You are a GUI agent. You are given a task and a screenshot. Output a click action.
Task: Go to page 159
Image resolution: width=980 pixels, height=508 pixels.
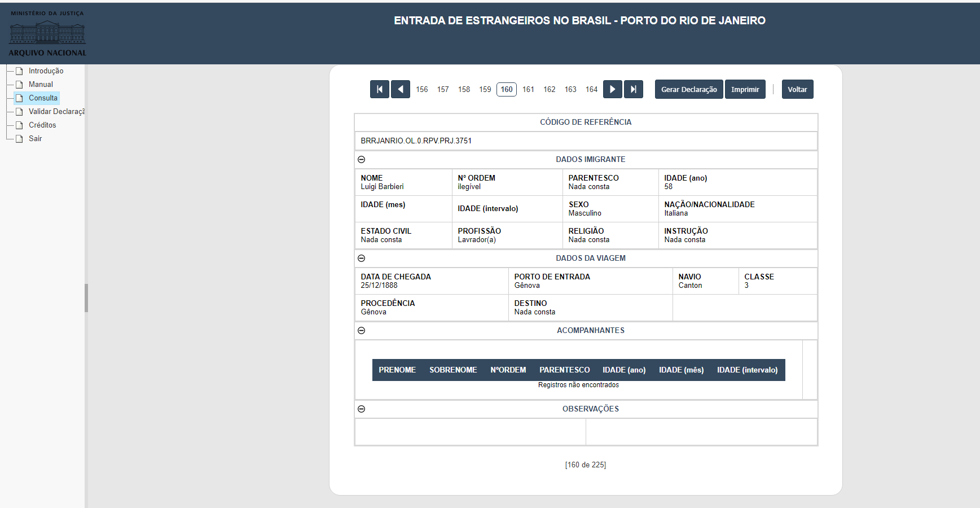[x=485, y=89]
